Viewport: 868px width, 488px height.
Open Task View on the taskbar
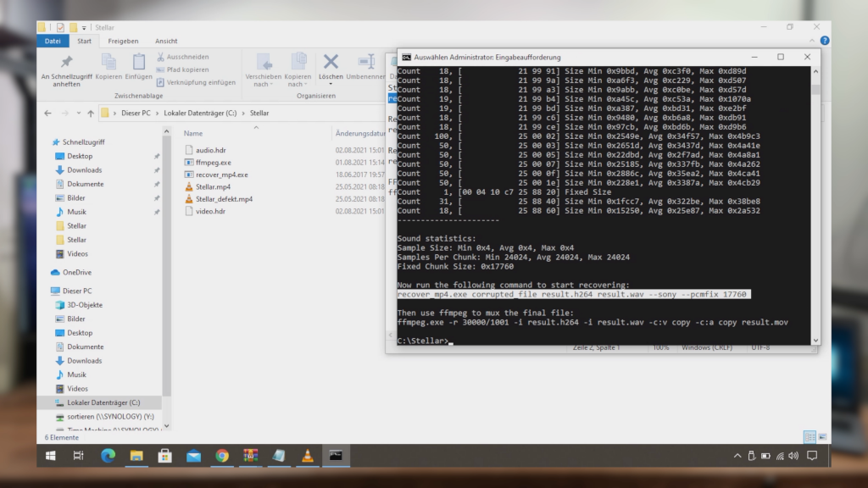pyautogui.click(x=79, y=455)
